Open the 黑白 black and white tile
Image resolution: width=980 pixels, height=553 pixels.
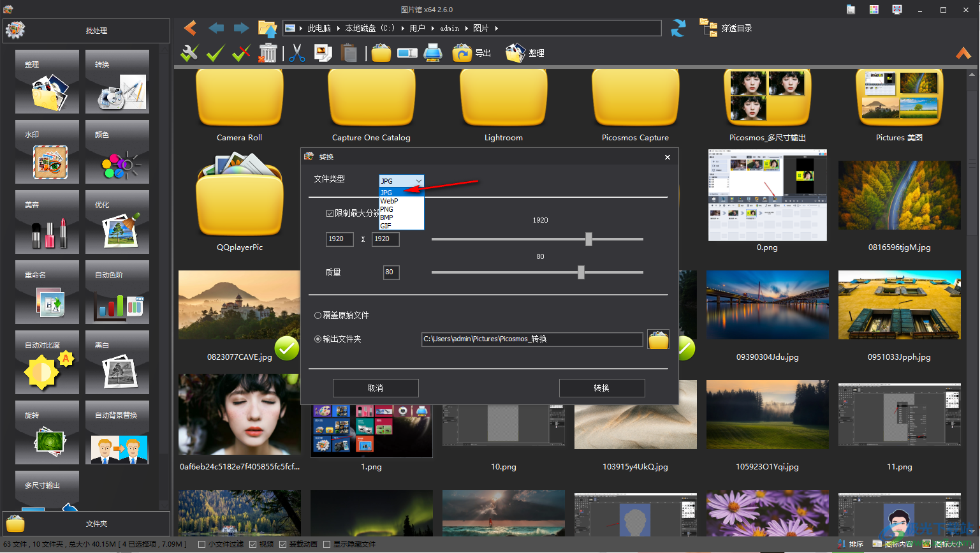pos(117,362)
